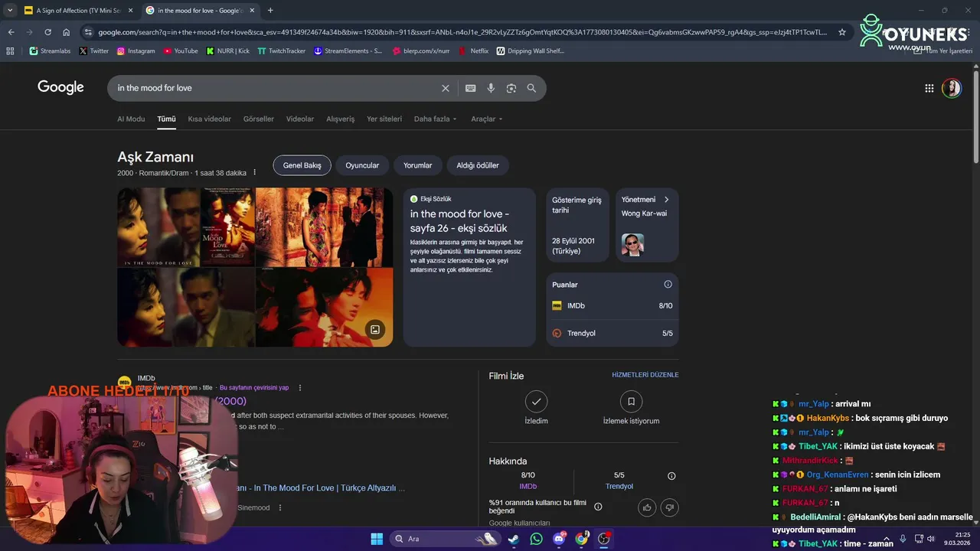Image resolution: width=980 pixels, height=551 pixels.
Task: Open a new browser tab
Action: coord(270,10)
